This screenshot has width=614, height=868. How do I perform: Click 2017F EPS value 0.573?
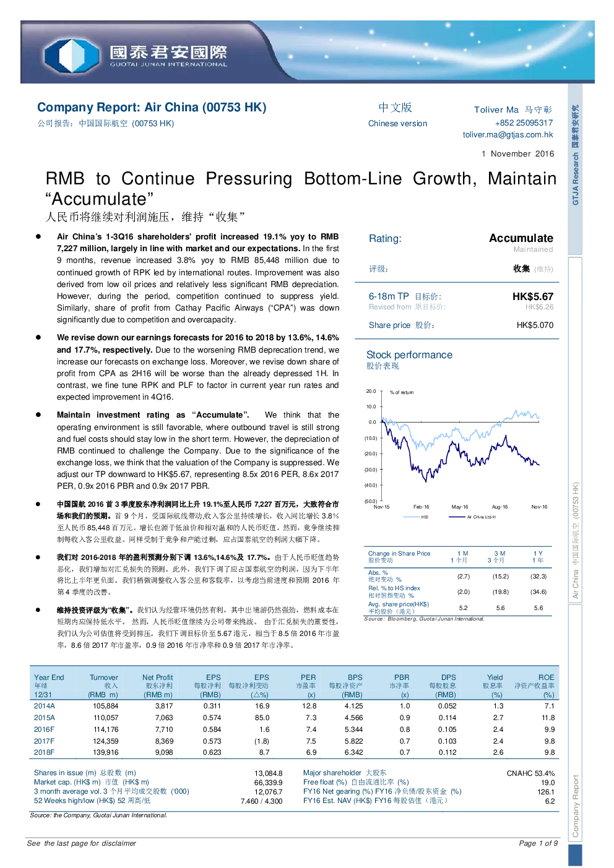212,741
